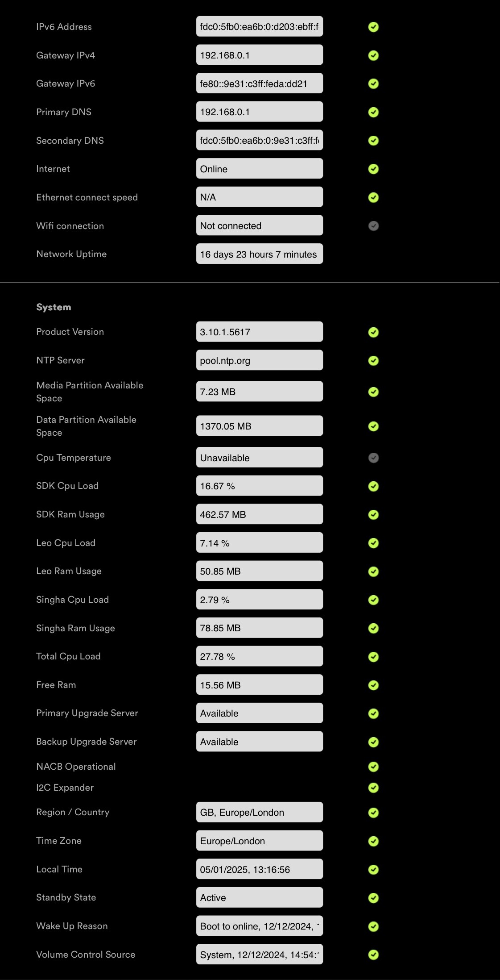
Task: Select the Gateway IPv4 value field
Action: [259, 55]
